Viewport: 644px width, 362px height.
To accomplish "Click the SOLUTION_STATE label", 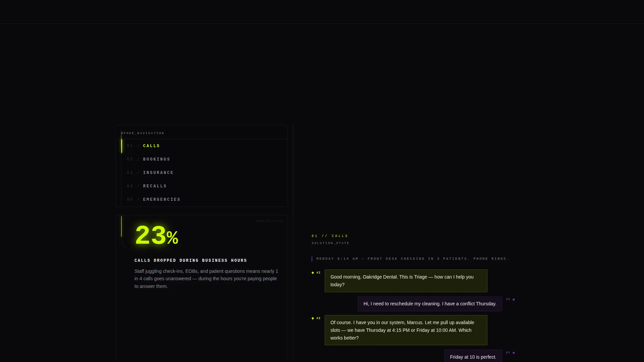I will pos(330,243).
